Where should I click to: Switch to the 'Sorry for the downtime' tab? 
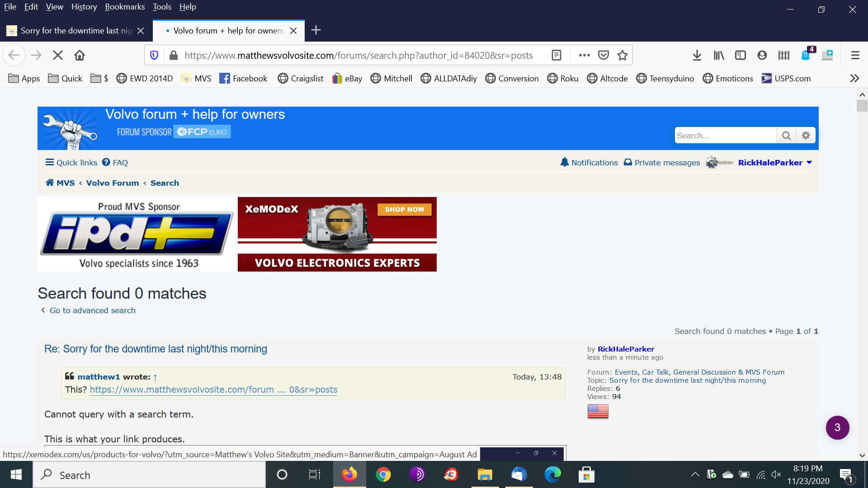click(x=75, y=31)
